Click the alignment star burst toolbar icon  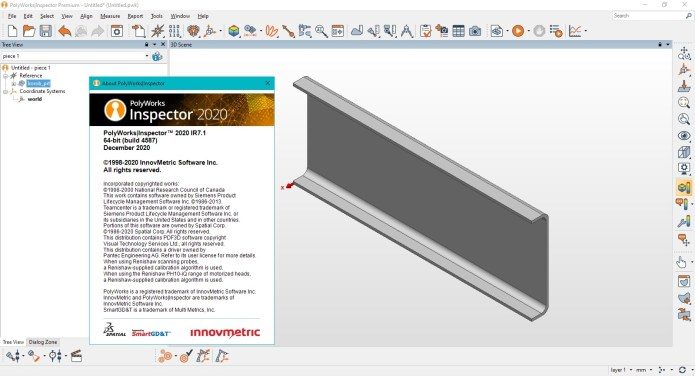(157, 31)
